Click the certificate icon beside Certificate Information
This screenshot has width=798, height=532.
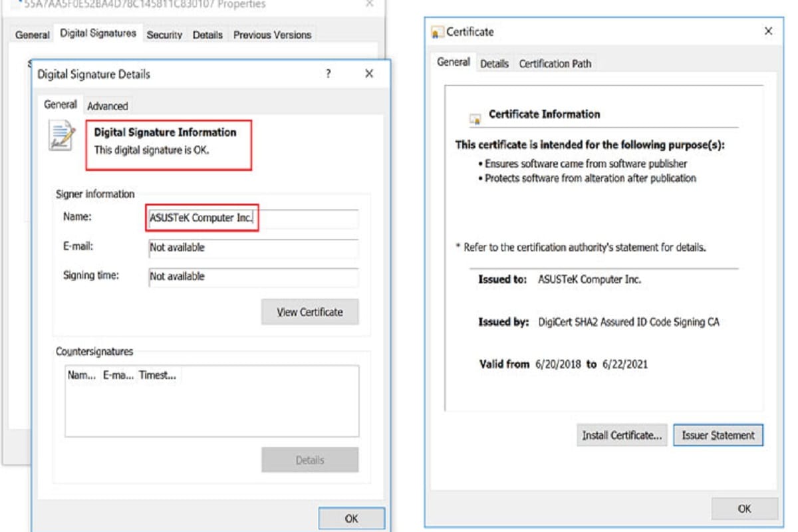click(475, 118)
